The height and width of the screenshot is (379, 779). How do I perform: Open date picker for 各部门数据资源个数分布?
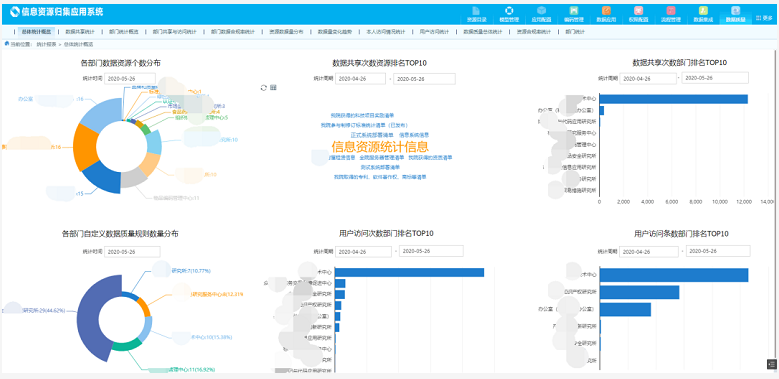tap(130, 78)
